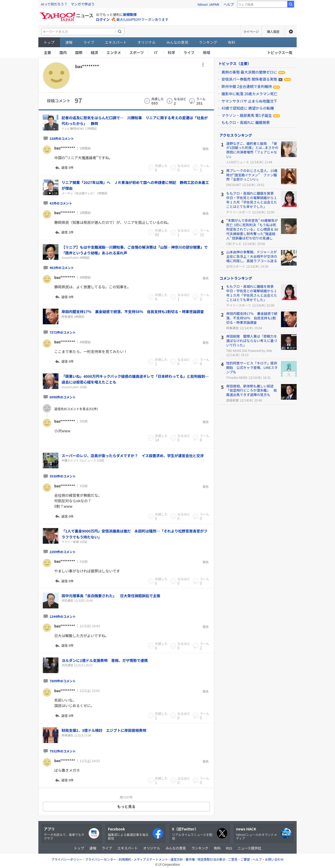The width and height of the screenshot is (335, 868).
Task: Select the 国際 category
Action: 79,52
